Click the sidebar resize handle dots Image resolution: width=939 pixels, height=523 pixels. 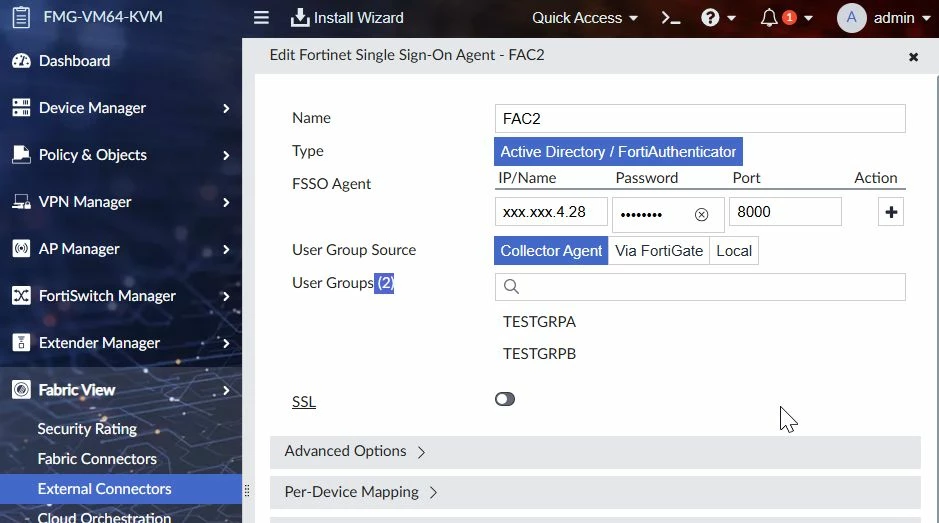(x=247, y=491)
